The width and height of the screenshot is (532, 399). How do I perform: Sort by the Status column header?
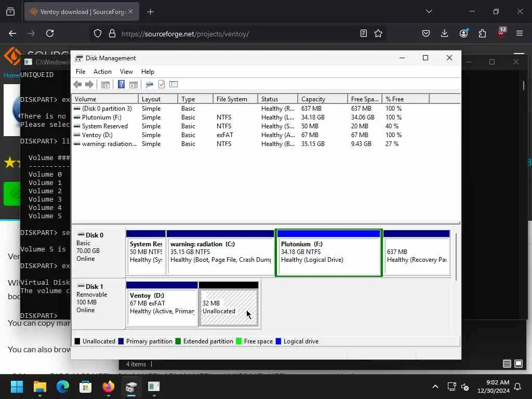[x=278, y=99]
